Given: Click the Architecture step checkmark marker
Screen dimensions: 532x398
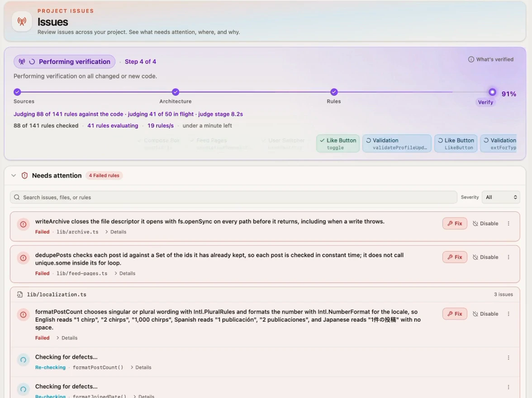Looking at the screenshot, I should tap(176, 92).
